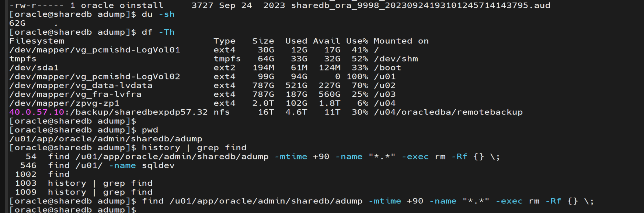Click the Filesystem column header
Viewport: 644px width, 213px height.
[36, 41]
